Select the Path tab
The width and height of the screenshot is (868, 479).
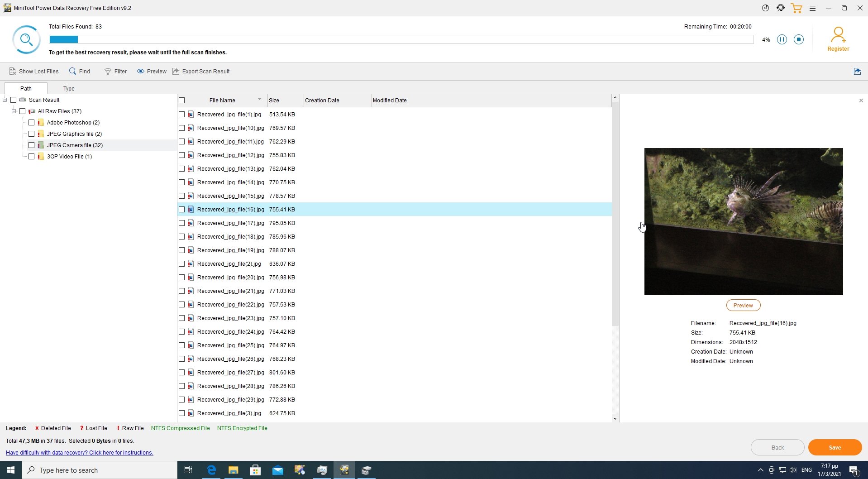pos(26,89)
